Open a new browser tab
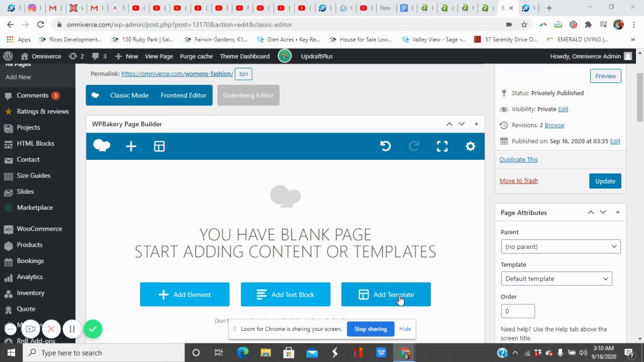This screenshot has height=362, width=644. [x=549, y=8]
